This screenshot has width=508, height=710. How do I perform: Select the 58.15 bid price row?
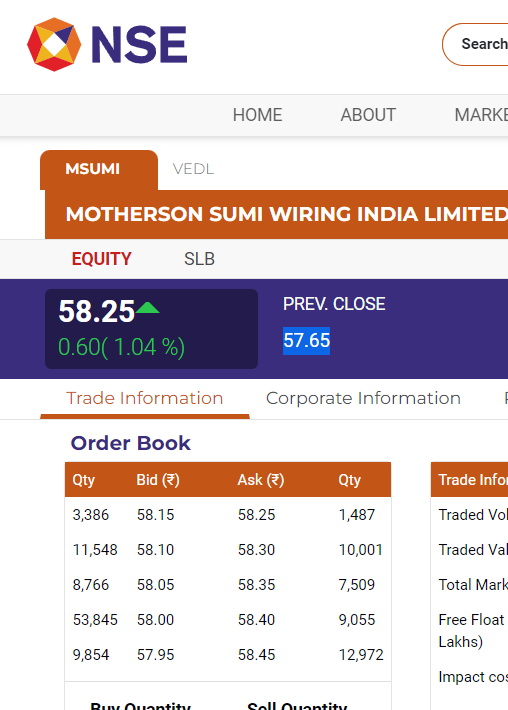[228, 515]
